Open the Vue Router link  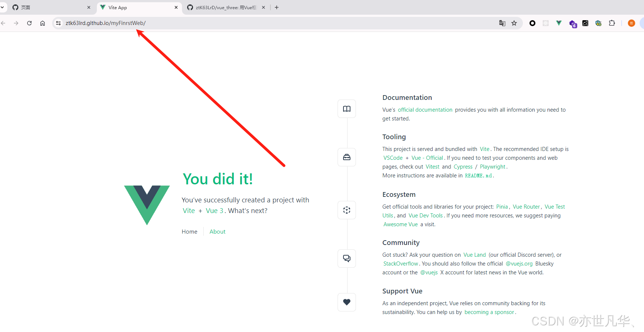[526, 207]
